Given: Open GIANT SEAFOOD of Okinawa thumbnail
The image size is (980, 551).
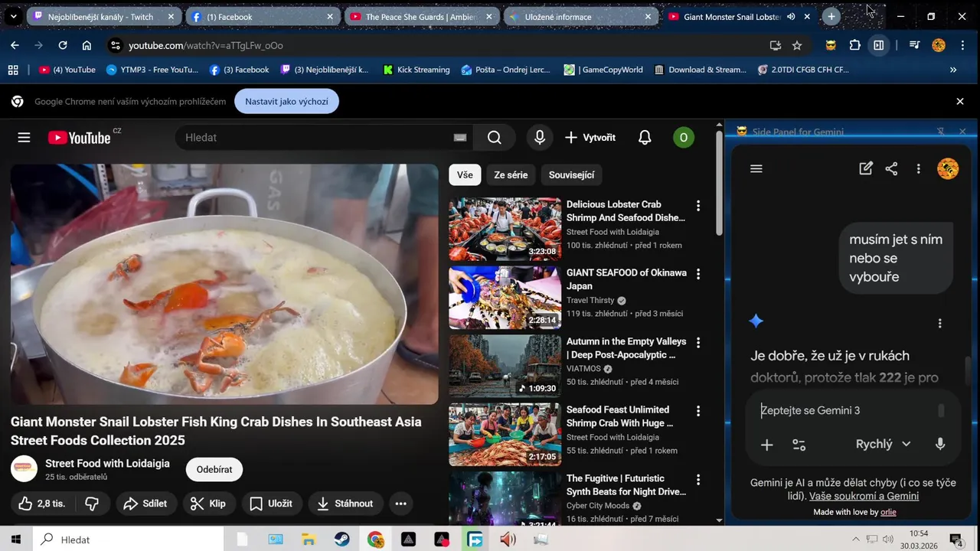Looking at the screenshot, I should (505, 298).
